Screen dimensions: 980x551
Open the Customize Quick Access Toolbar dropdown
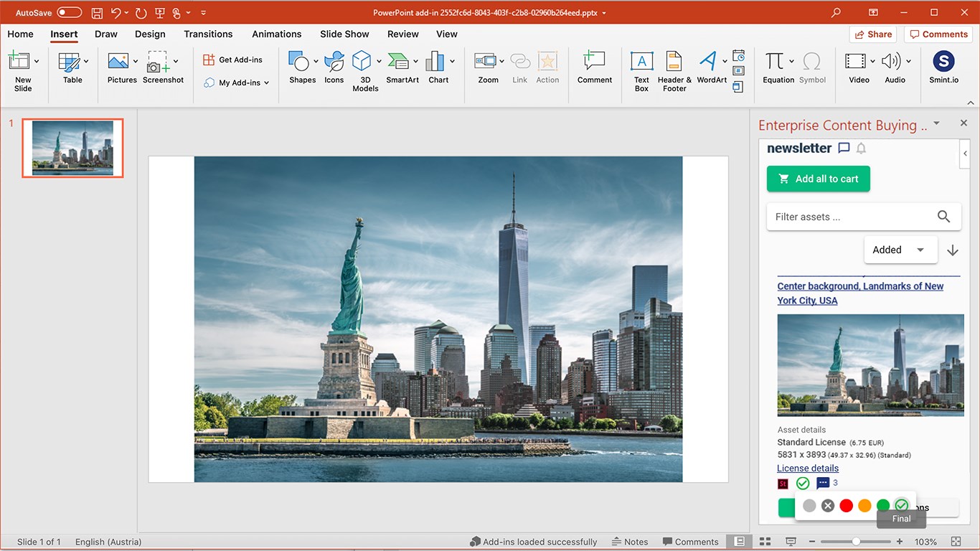tap(204, 13)
